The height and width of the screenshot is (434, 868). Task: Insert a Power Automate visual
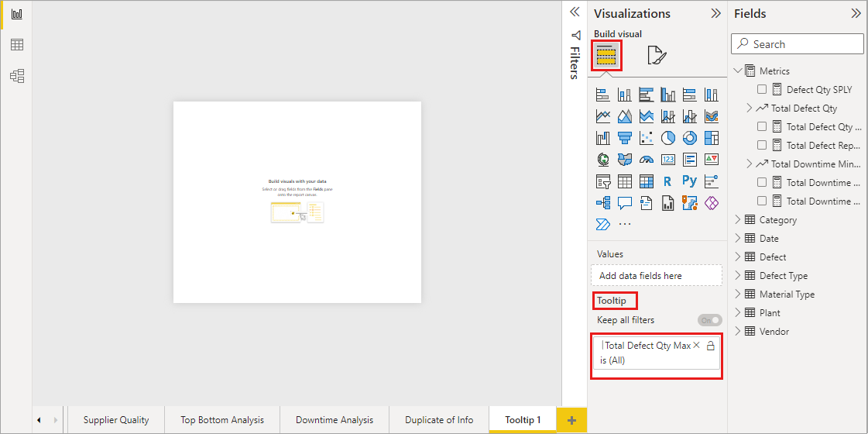coord(603,225)
